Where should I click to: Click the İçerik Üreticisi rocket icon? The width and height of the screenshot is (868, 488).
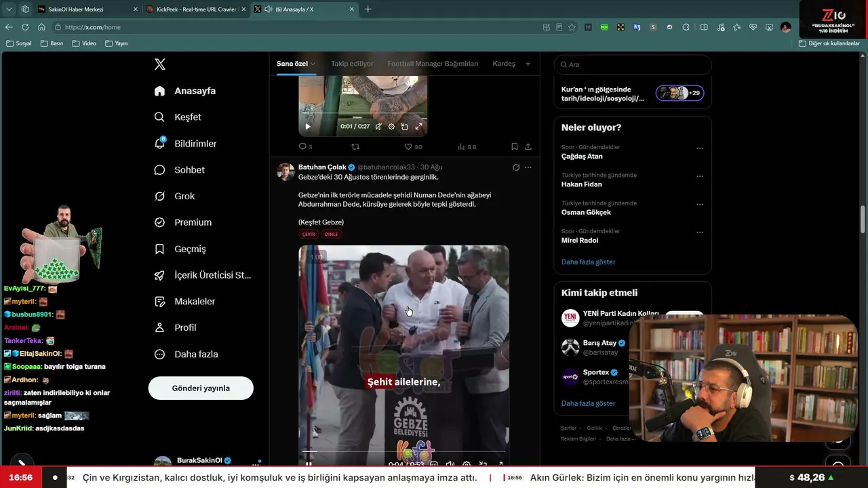tap(160, 275)
